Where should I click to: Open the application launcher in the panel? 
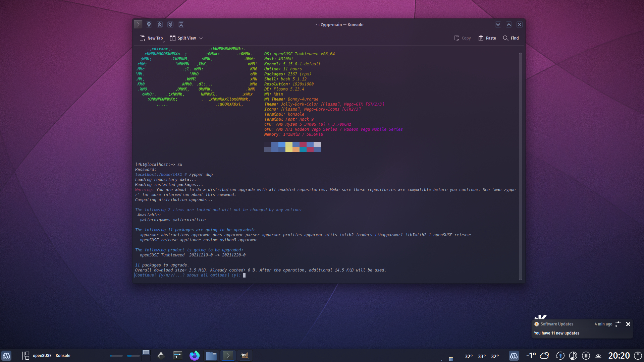6,356
